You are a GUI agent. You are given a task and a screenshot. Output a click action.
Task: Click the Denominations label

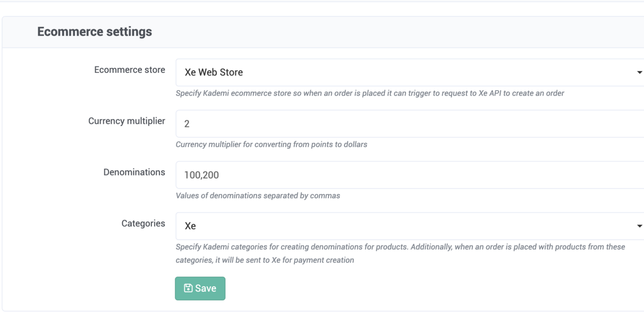tap(134, 172)
